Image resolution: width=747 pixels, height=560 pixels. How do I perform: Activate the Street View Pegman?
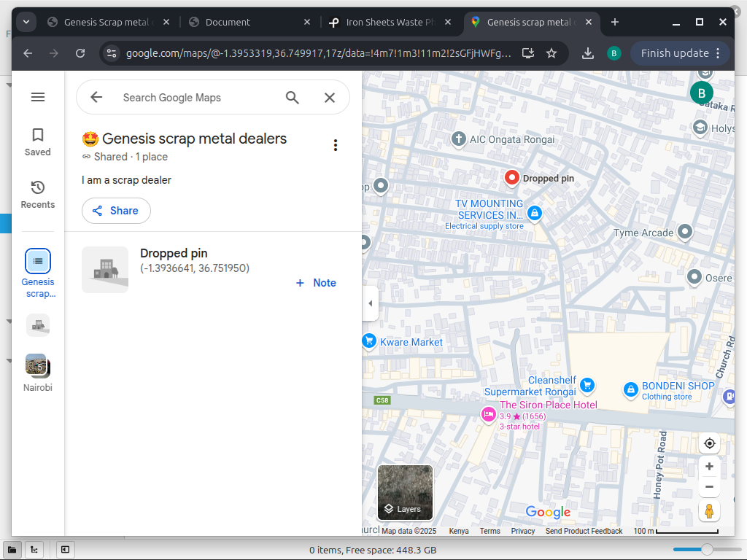(709, 511)
